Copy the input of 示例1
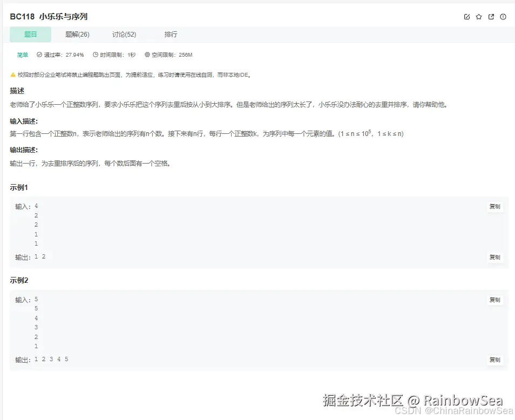The image size is (515, 420). point(494,206)
